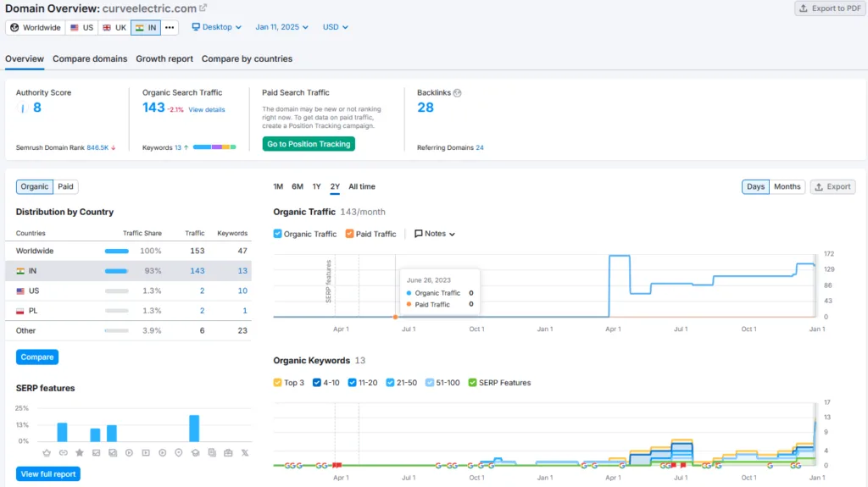Select the US database button

click(82, 28)
